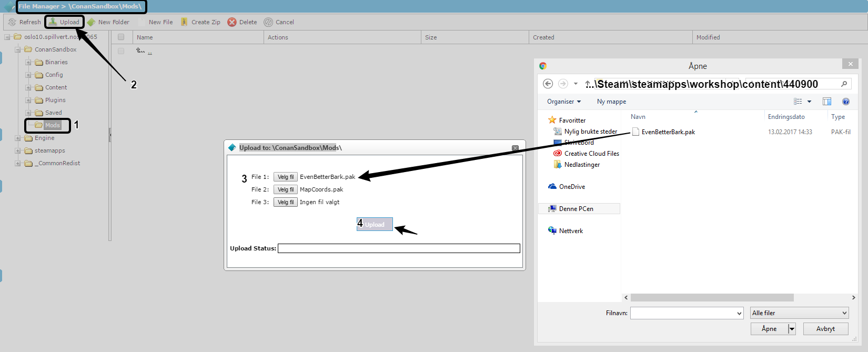Click the Åpne button
Screen dimensions: 868x352
coord(769,329)
